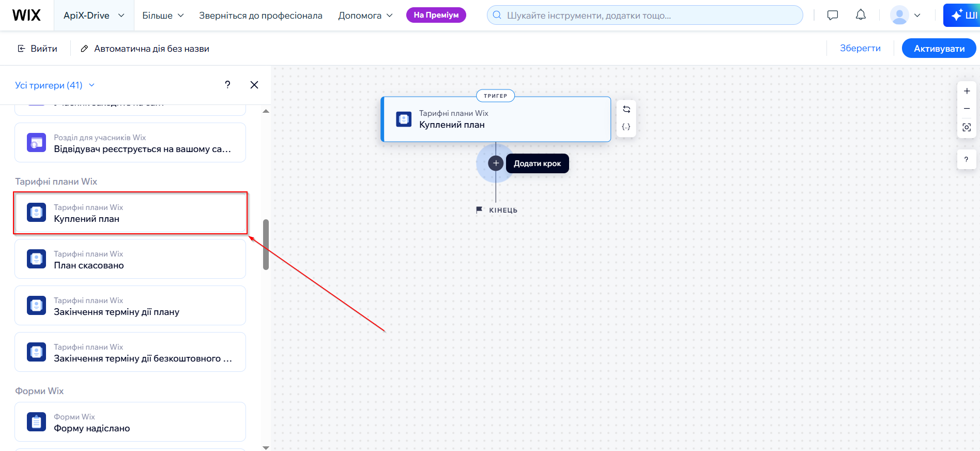This screenshot has width=980, height=451.
Task: Select trigger Відвідувач реєструється на вашому сайті
Action: click(130, 142)
